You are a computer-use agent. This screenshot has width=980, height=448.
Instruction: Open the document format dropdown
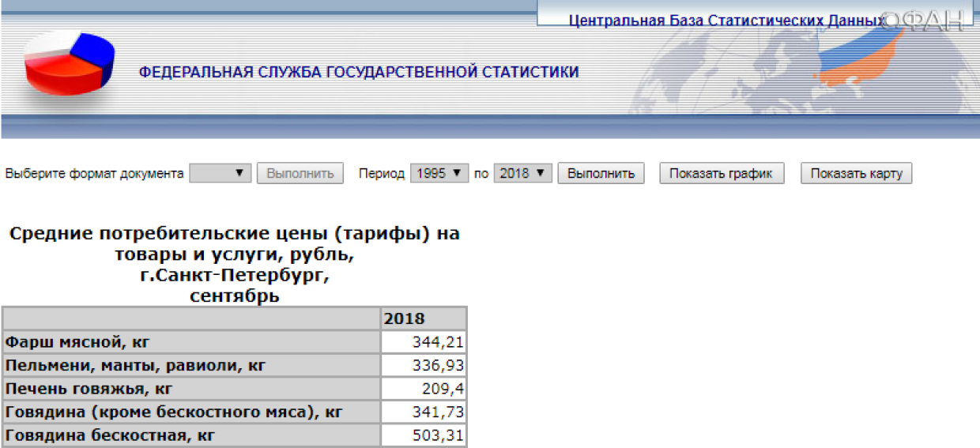(220, 173)
